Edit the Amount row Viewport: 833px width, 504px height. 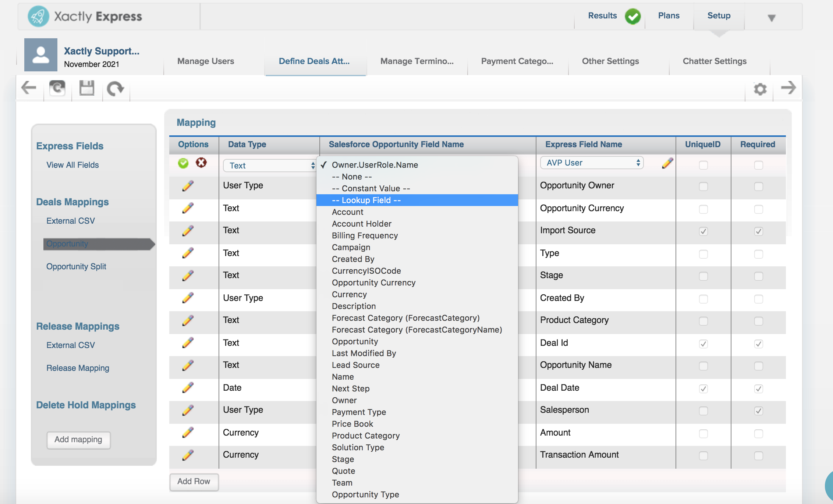tap(188, 433)
